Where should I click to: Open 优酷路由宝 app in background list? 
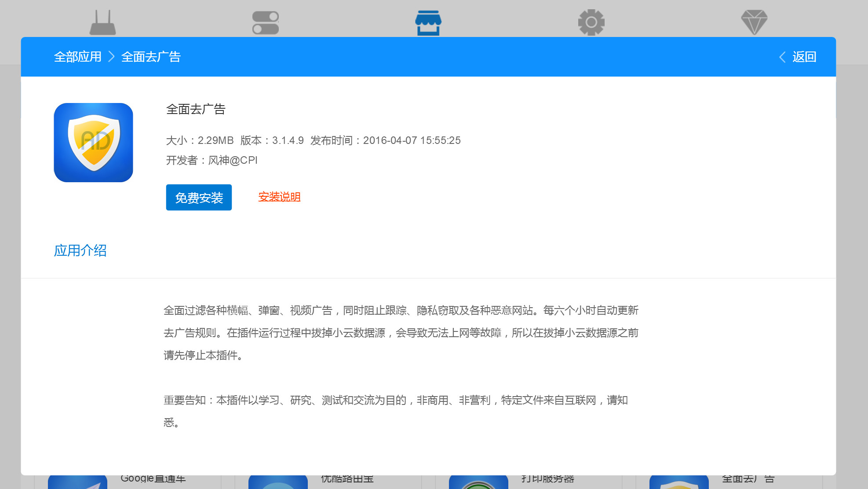click(347, 479)
